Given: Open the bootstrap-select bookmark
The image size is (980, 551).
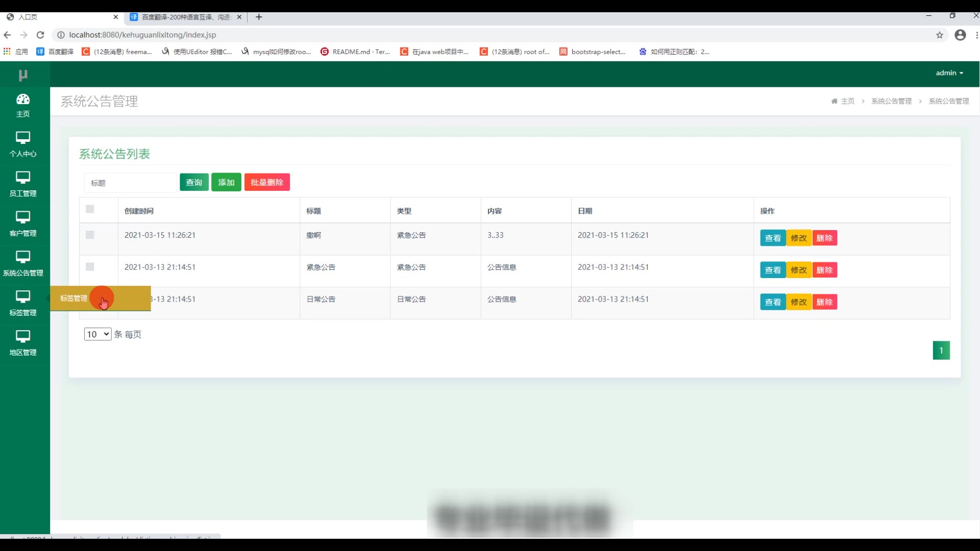Looking at the screenshot, I should point(593,52).
